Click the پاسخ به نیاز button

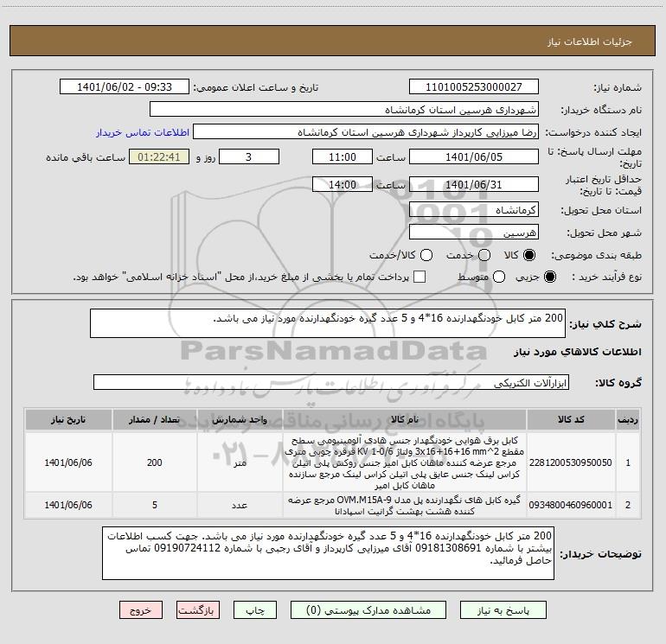[x=503, y=610]
